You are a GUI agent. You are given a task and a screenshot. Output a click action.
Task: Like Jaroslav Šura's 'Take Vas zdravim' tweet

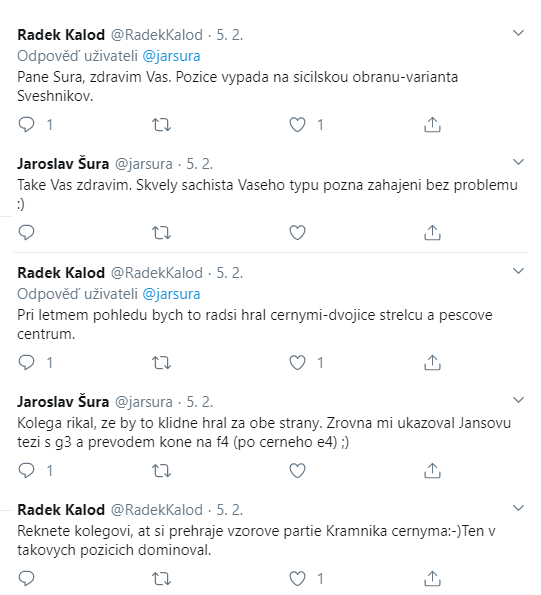(297, 232)
